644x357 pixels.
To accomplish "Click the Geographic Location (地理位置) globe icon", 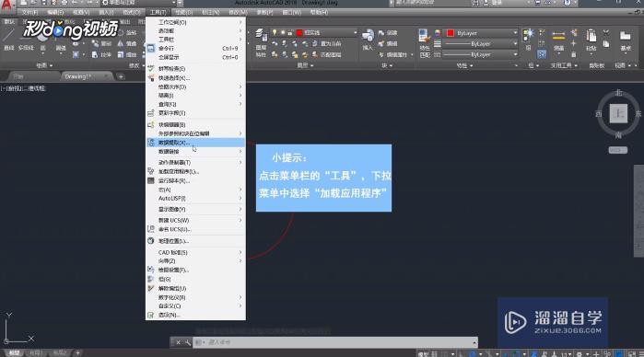I will pyautogui.click(x=151, y=241).
